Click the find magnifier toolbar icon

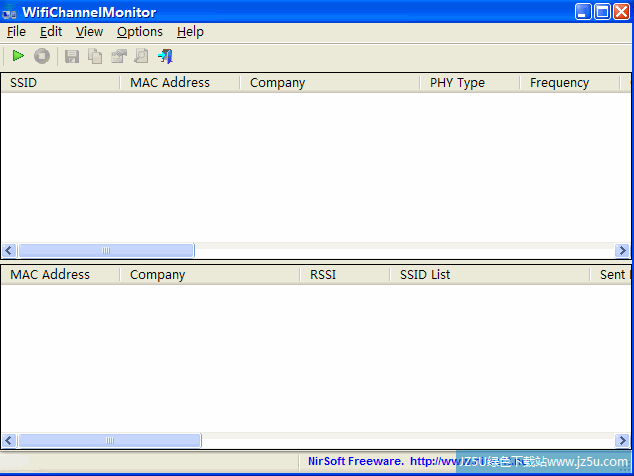142,57
